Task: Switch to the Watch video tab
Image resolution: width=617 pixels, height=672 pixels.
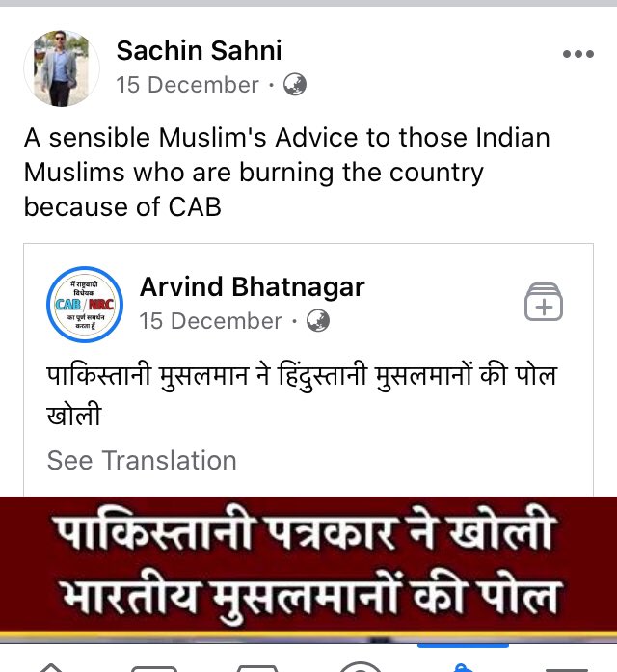Action: click(x=154, y=668)
